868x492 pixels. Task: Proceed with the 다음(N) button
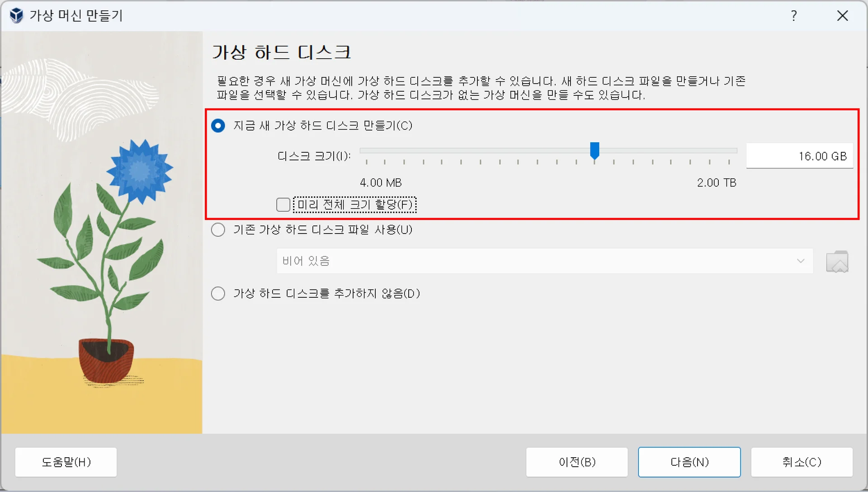pyautogui.click(x=689, y=462)
